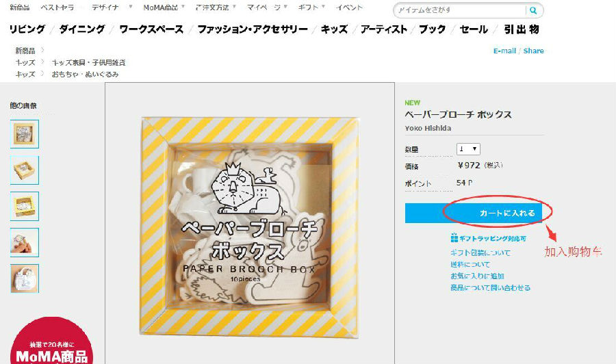This screenshot has width=616, height=364.
Task: Click the E-mail link
Action: pos(504,51)
